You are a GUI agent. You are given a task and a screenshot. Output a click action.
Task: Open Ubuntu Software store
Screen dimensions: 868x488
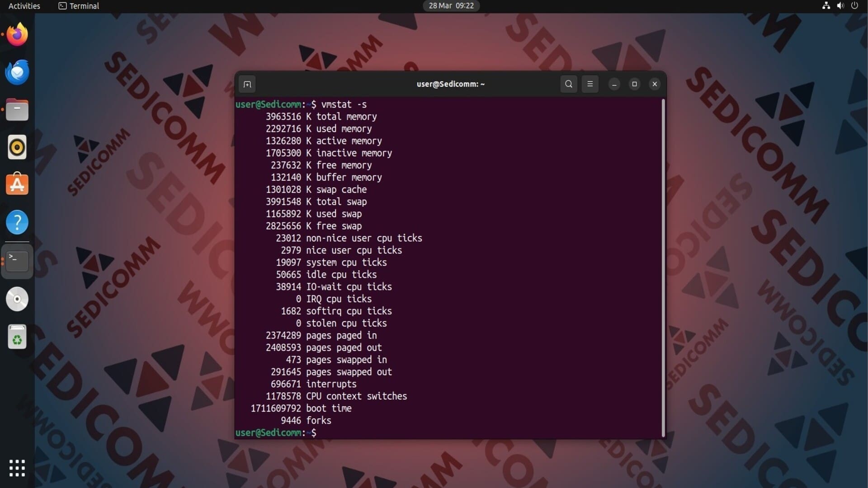(x=17, y=184)
